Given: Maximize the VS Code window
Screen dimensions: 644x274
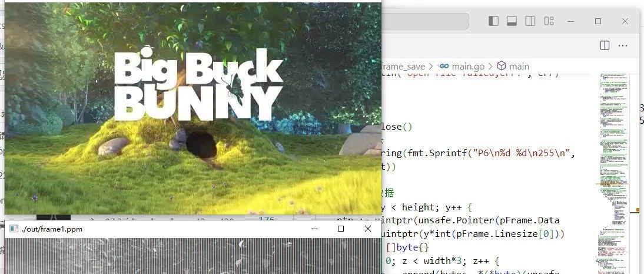Looking at the screenshot, I should (x=598, y=21).
